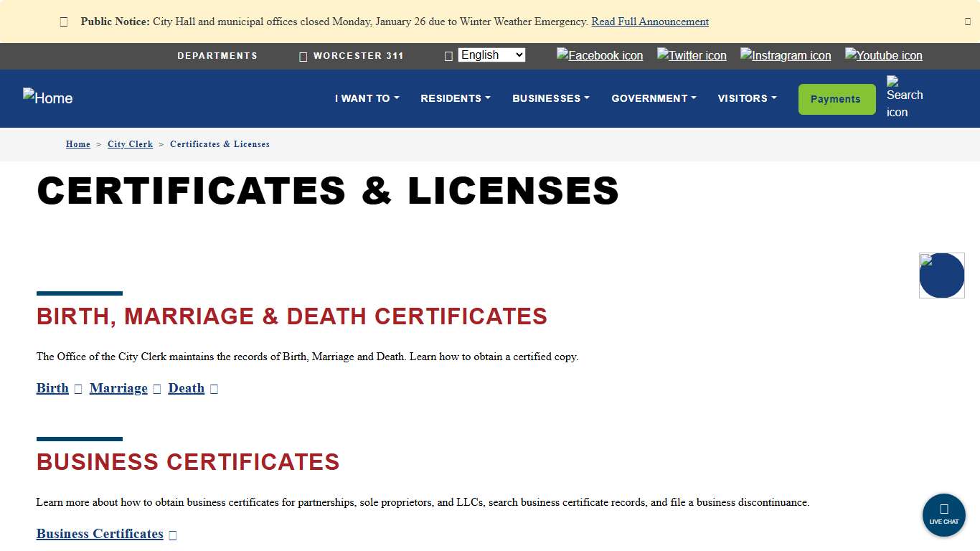This screenshot has width=980, height=551.
Task: Open the Instagram icon link
Action: point(785,55)
